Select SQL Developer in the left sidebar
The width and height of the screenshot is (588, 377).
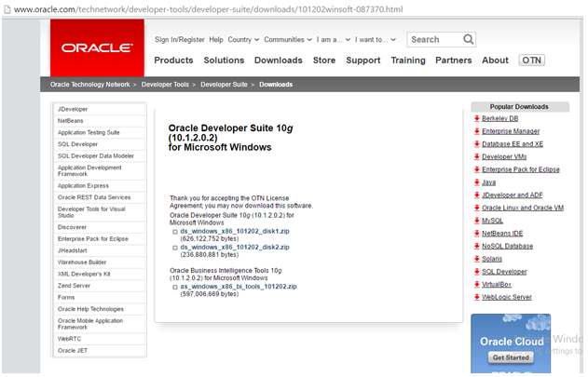coord(77,144)
